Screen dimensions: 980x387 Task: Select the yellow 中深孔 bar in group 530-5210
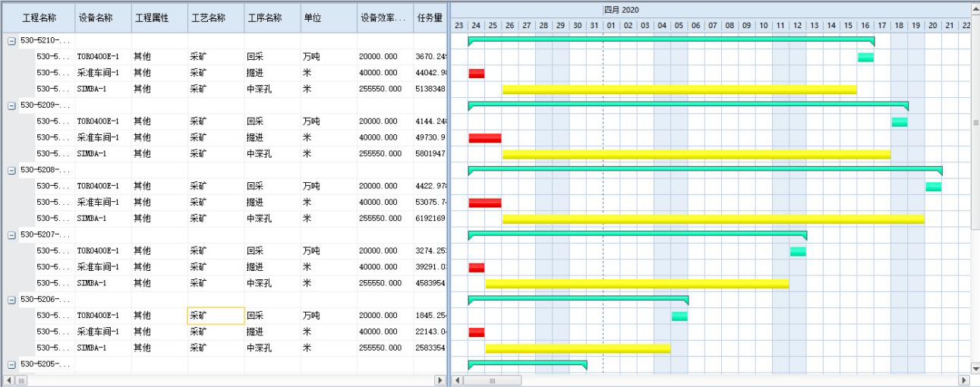point(679,90)
